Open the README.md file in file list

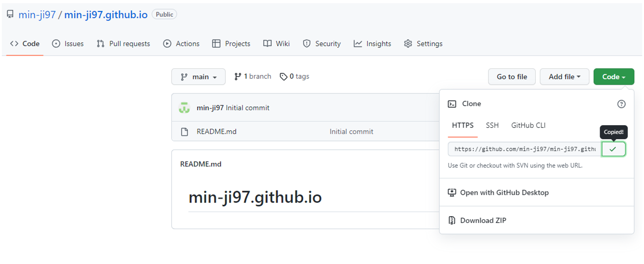pos(217,132)
